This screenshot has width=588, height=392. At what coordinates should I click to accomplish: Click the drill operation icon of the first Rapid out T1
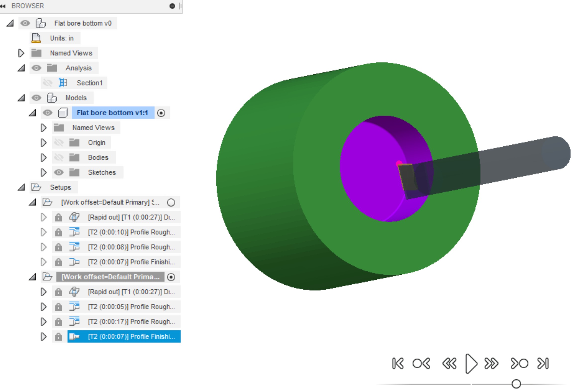point(74,217)
